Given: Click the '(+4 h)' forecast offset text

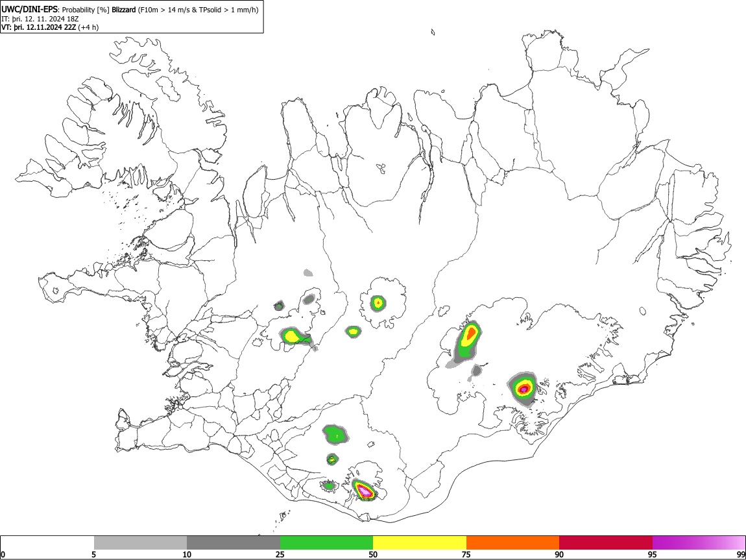Looking at the screenshot, I should pos(88,27).
